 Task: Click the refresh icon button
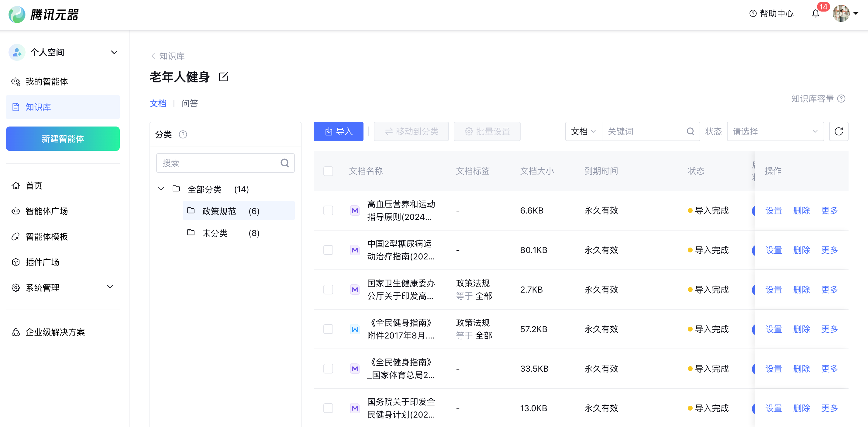[838, 131]
